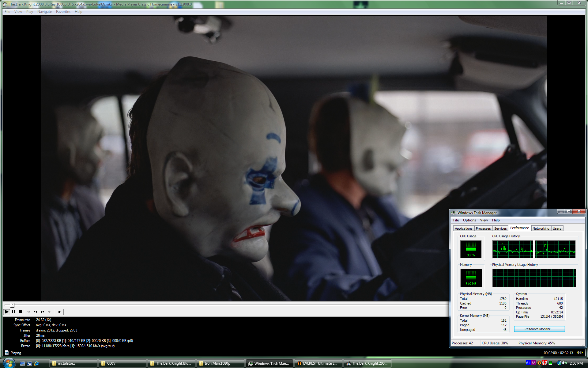Click the seek bar thumb in the player
The width and height of the screenshot is (588, 368).
(12, 305)
